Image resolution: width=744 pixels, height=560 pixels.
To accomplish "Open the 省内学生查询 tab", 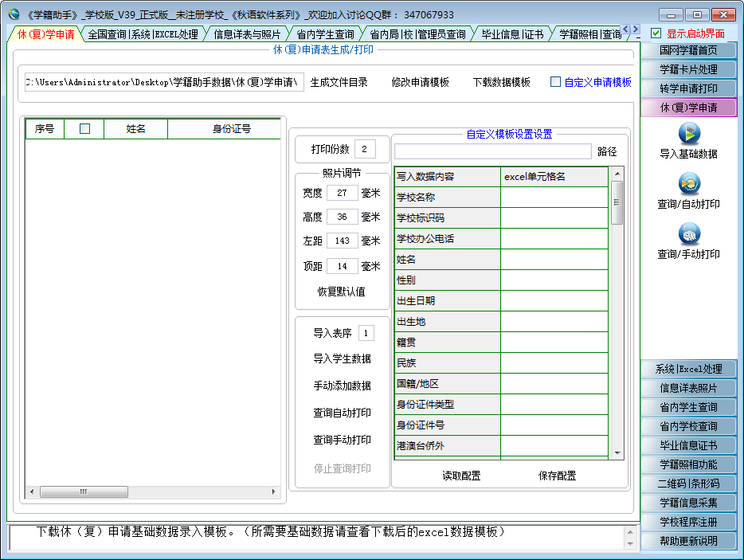I will pyautogui.click(x=325, y=34).
